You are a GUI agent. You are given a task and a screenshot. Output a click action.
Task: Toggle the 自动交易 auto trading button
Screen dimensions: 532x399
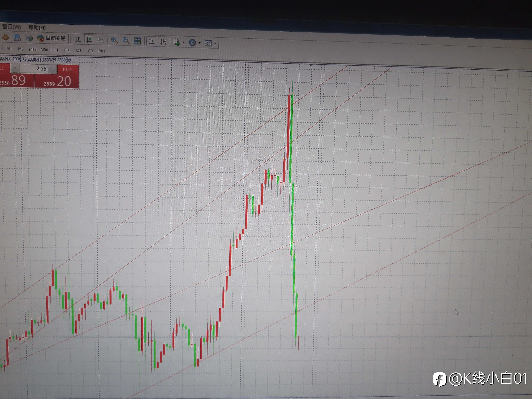pos(51,38)
